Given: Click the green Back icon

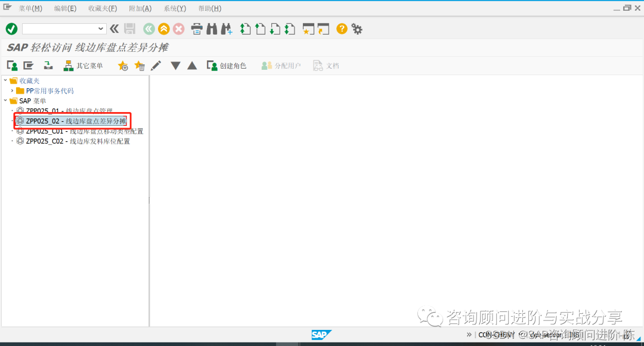Looking at the screenshot, I should click(149, 29).
